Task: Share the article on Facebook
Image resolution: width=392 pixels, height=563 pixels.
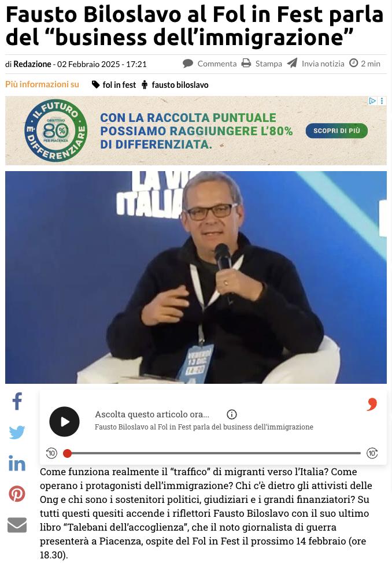Action: [x=17, y=401]
